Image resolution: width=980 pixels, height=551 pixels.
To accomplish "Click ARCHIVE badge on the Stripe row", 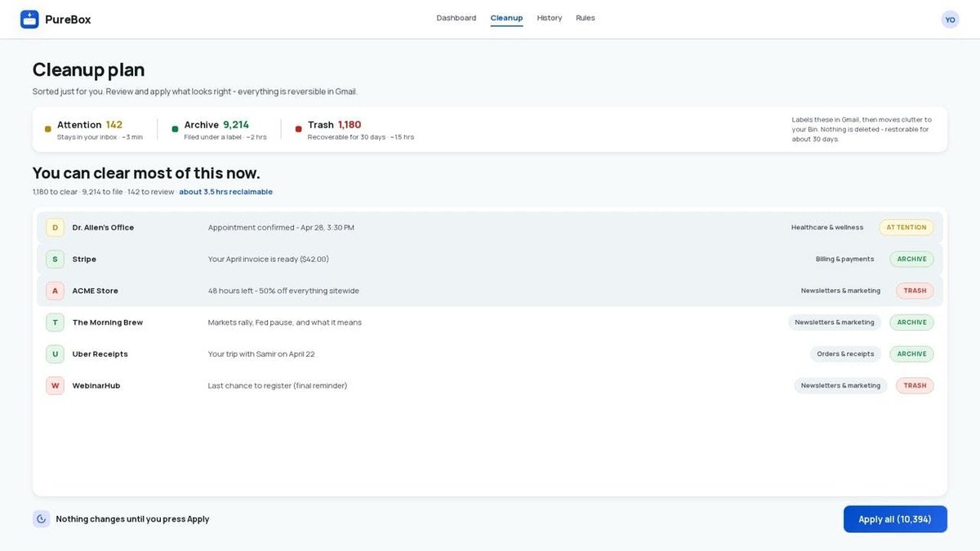I will click(912, 260).
